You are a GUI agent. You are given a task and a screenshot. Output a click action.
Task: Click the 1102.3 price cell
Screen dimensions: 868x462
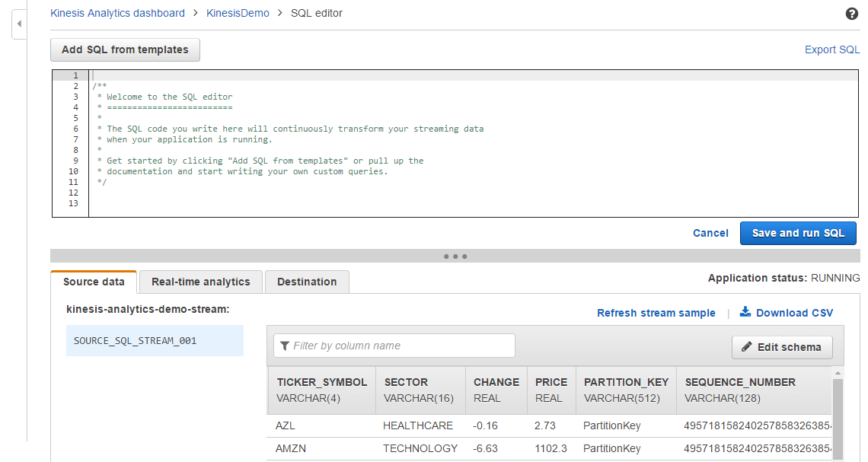550,448
